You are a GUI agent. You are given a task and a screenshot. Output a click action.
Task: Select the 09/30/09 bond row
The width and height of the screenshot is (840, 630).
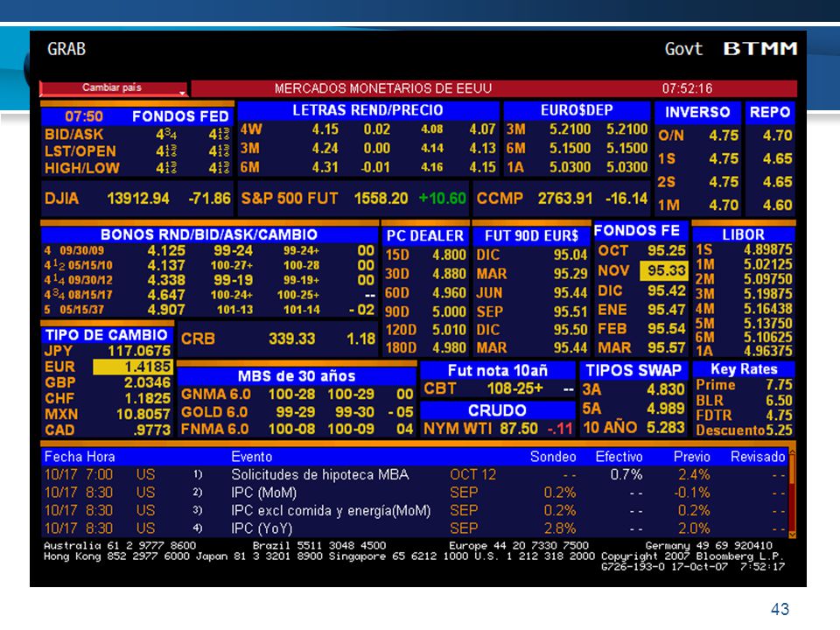209,251
